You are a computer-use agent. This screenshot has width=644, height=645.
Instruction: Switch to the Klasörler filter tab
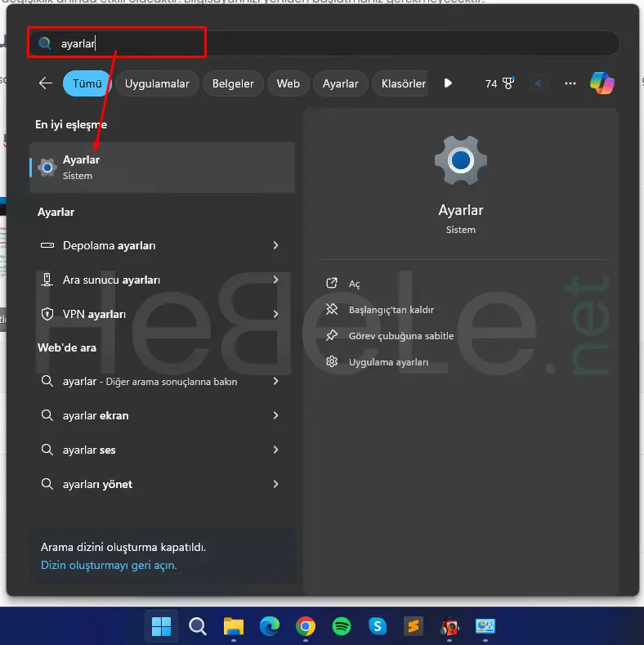point(401,83)
